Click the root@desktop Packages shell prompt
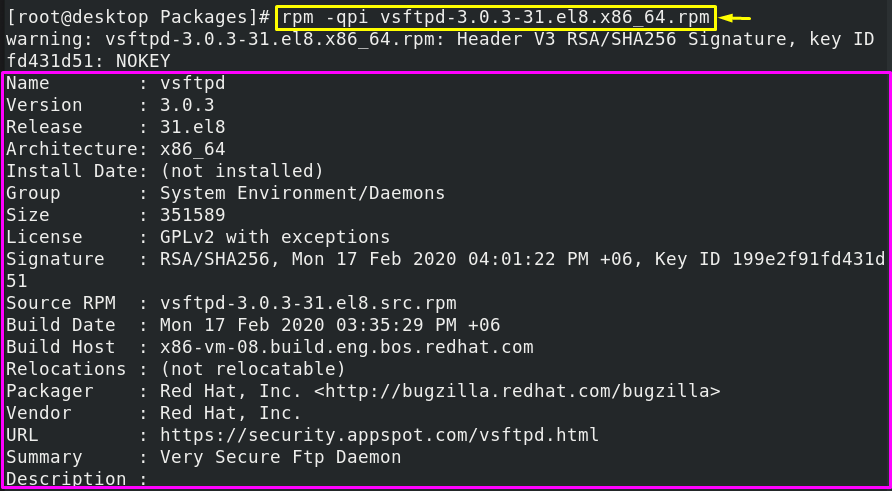The image size is (892, 491). click(x=138, y=18)
